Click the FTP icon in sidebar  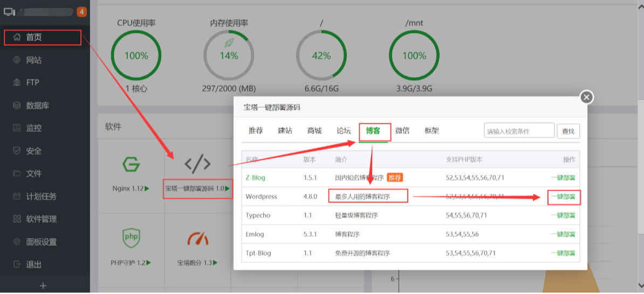[17, 82]
